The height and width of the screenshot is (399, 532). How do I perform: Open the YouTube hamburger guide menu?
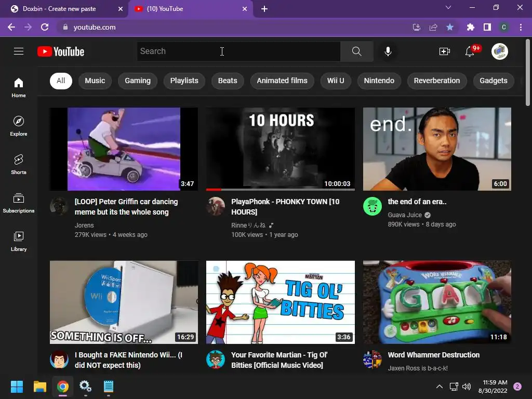(19, 51)
